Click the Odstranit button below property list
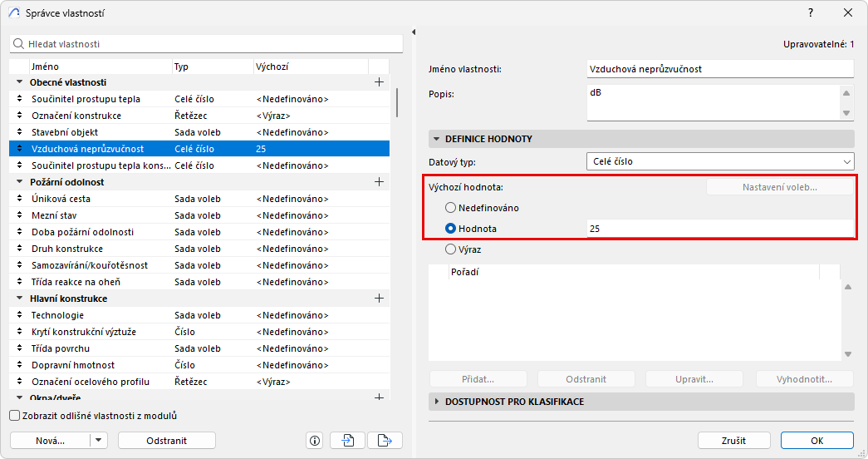 (166, 441)
